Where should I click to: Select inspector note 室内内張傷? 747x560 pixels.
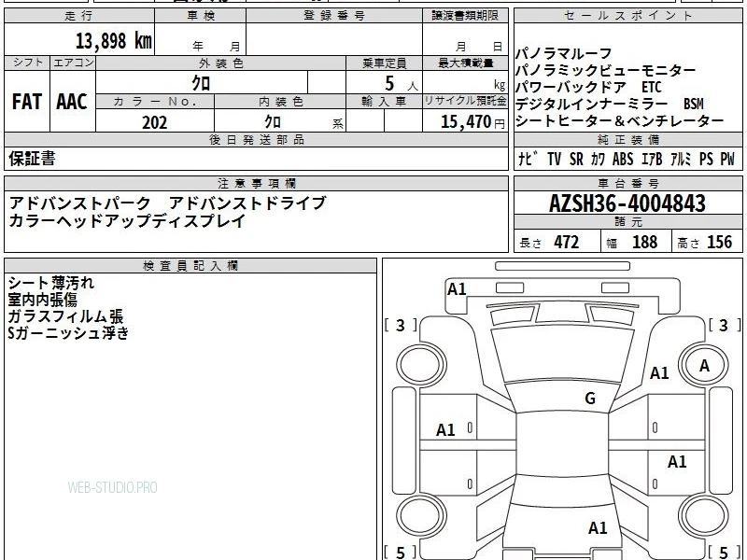click(x=43, y=300)
